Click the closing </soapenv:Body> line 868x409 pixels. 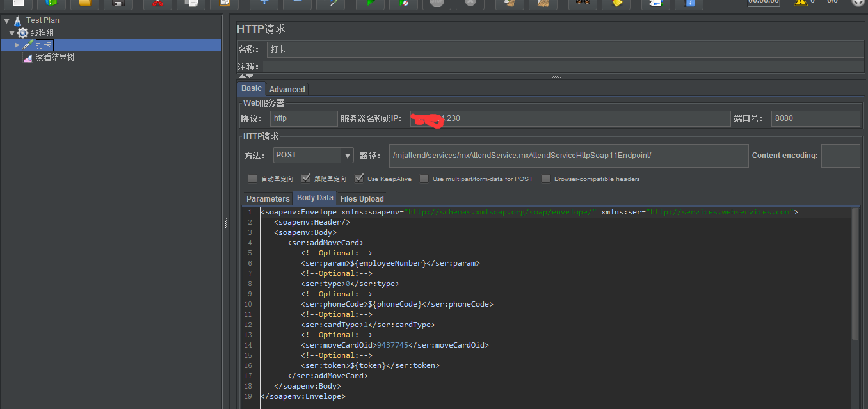307,386
